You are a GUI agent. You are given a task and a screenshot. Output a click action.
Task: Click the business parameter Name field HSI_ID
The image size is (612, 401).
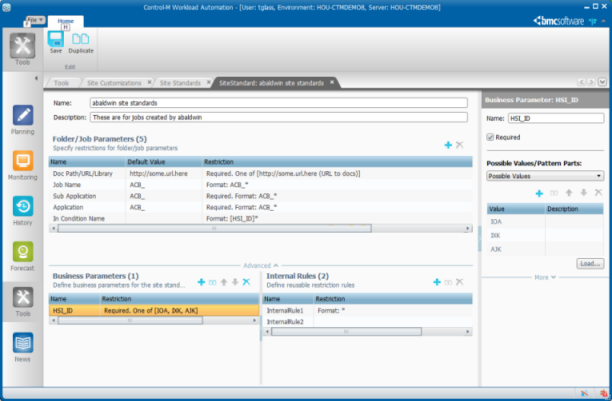pos(556,118)
